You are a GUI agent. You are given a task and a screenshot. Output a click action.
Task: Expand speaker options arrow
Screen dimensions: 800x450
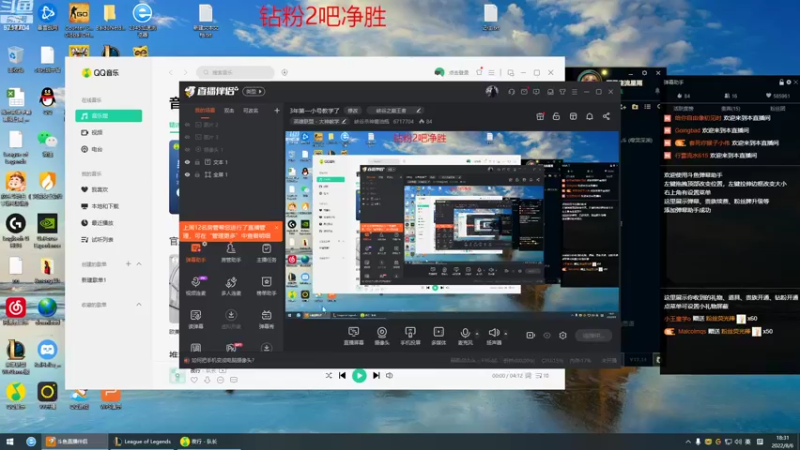506,334
